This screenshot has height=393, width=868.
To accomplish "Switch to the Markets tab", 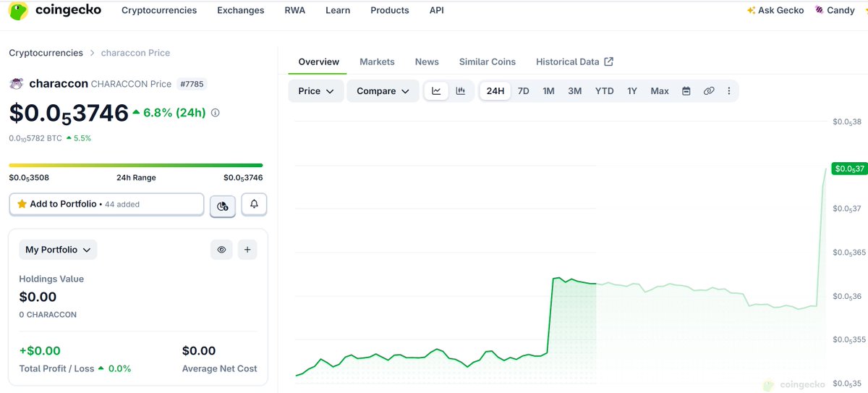I will pos(378,62).
